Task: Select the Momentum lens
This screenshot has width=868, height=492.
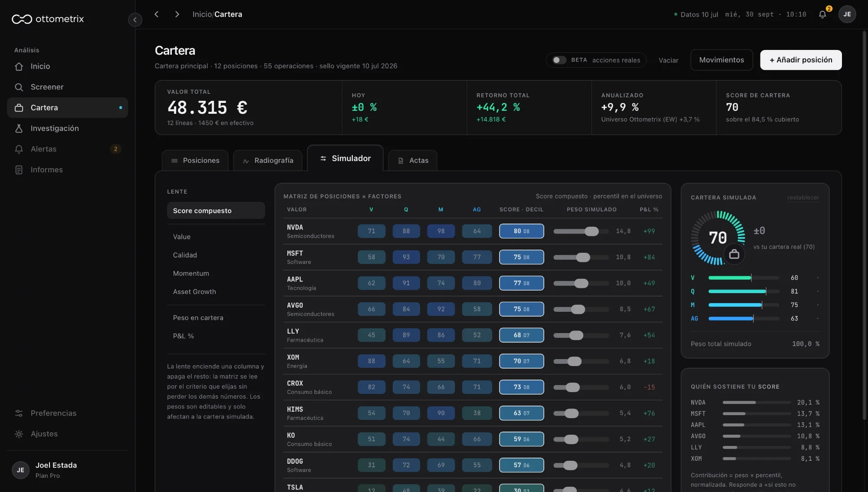Action: point(216,273)
